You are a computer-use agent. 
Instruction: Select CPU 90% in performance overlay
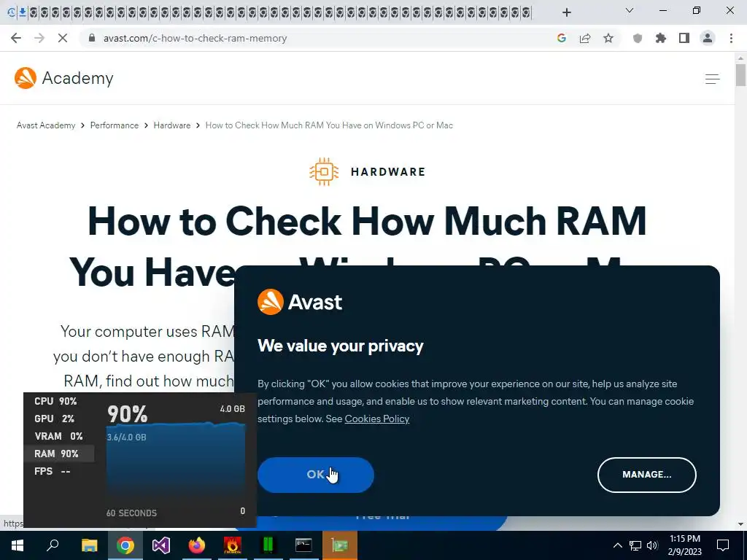point(55,402)
